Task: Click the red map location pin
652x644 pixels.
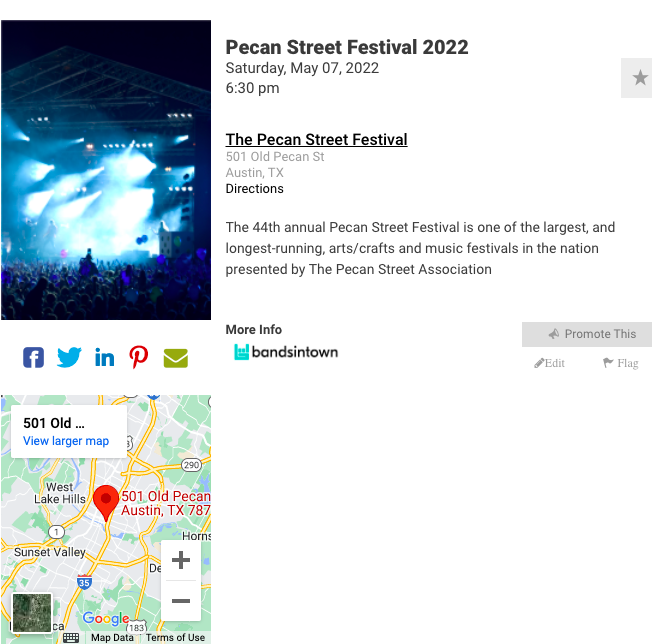Action: [x=106, y=501]
